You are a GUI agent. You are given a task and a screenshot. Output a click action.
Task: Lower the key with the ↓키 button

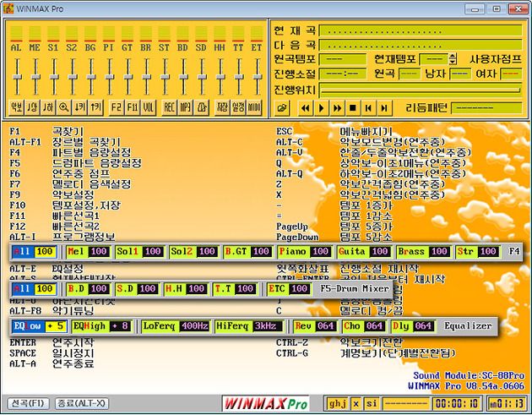tap(79, 107)
